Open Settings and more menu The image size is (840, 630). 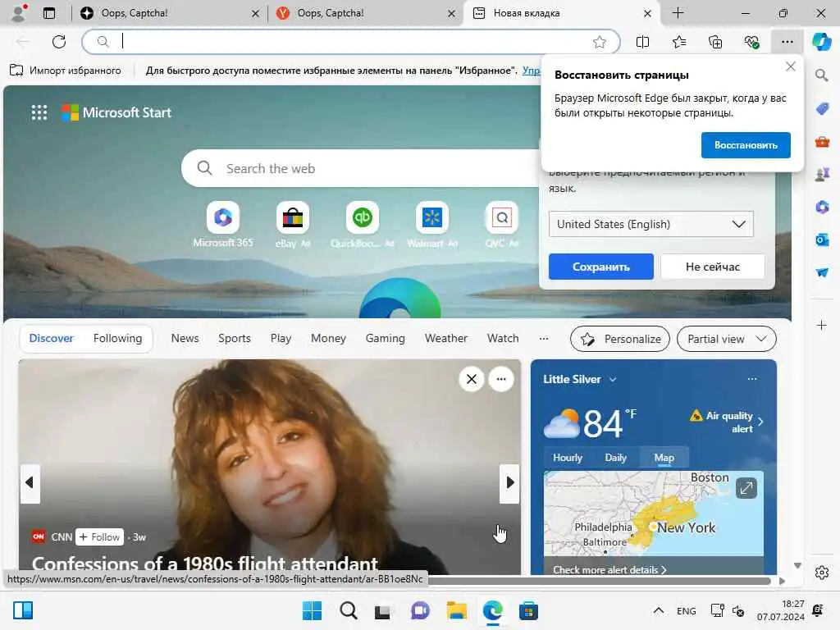pos(787,42)
